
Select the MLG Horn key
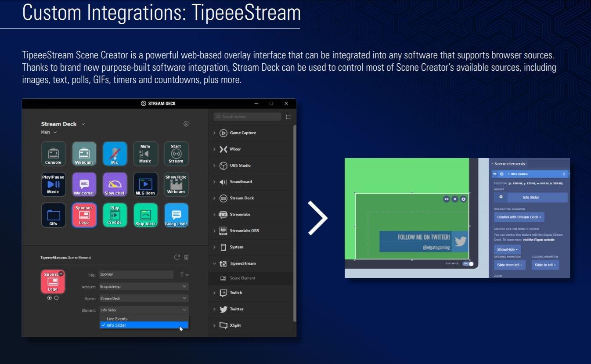[145, 184]
